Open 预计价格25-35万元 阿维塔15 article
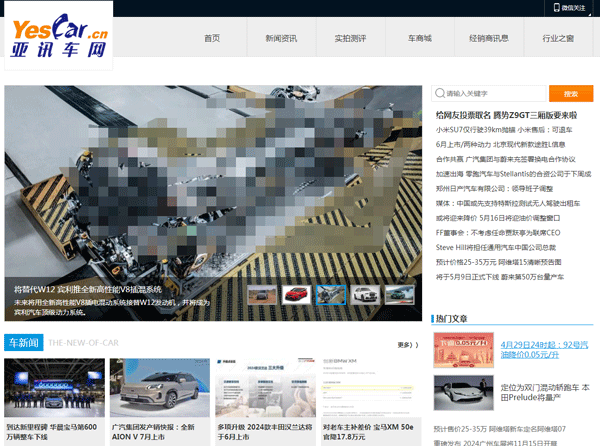This screenshot has width=600, height=446. 498,262
